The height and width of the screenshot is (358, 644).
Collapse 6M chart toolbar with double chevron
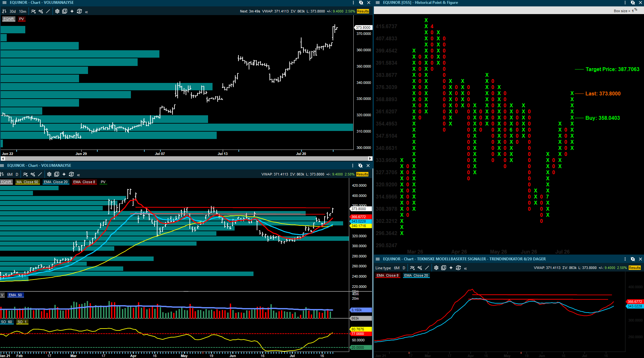78,175
